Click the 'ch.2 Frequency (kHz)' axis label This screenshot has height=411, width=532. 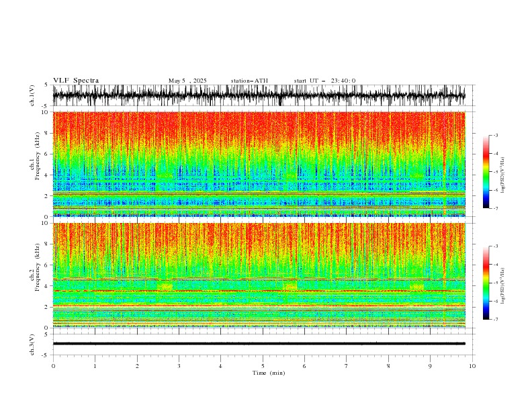[35, 267]
